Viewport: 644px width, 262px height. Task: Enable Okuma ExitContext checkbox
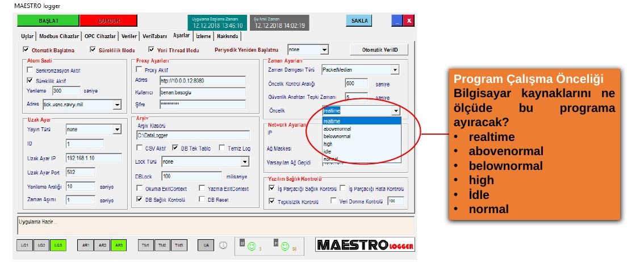pyautogui.click(x=139, y=188)
